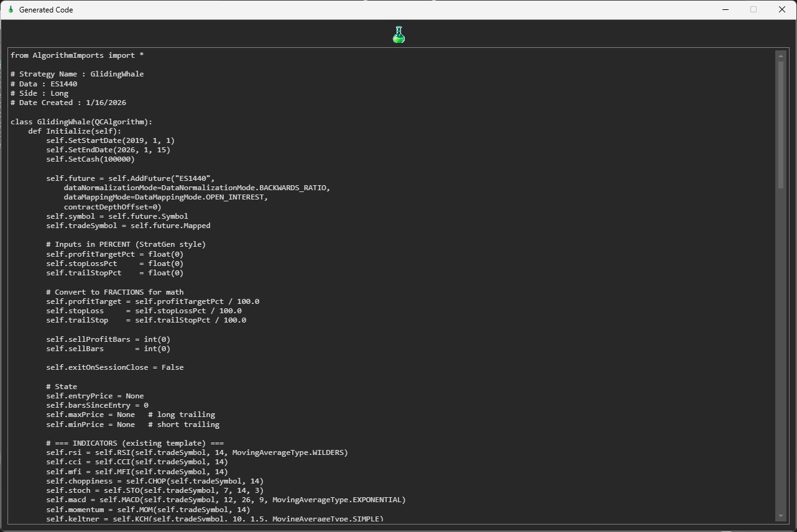The height and width of the screenshot is (532, 797).
Task: Click the scrollbar up arrow
Action: click(781, 56)
